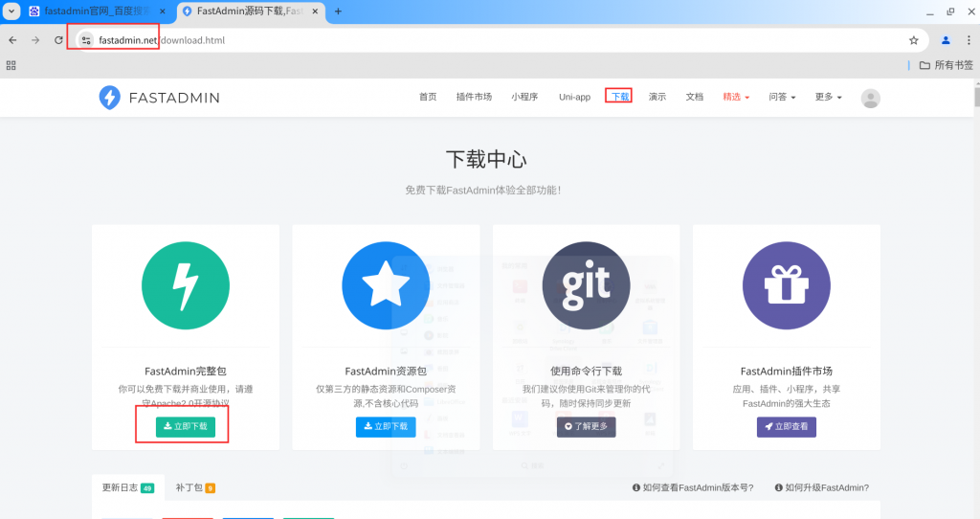Click the 下载中心 heading
Viewport: 980px width, 519px height.
[x=486, y=160]
